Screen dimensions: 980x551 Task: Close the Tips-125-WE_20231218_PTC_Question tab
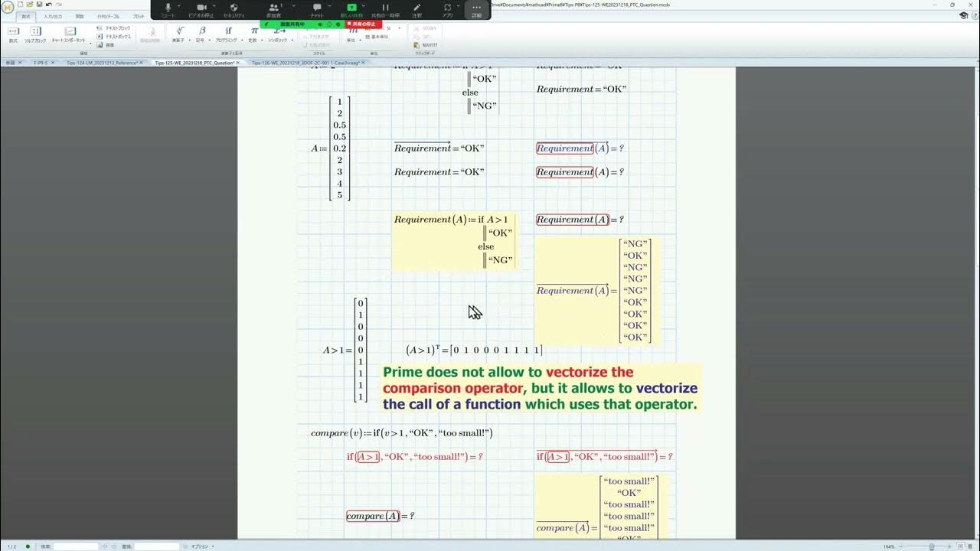click(x=237, y=63)
